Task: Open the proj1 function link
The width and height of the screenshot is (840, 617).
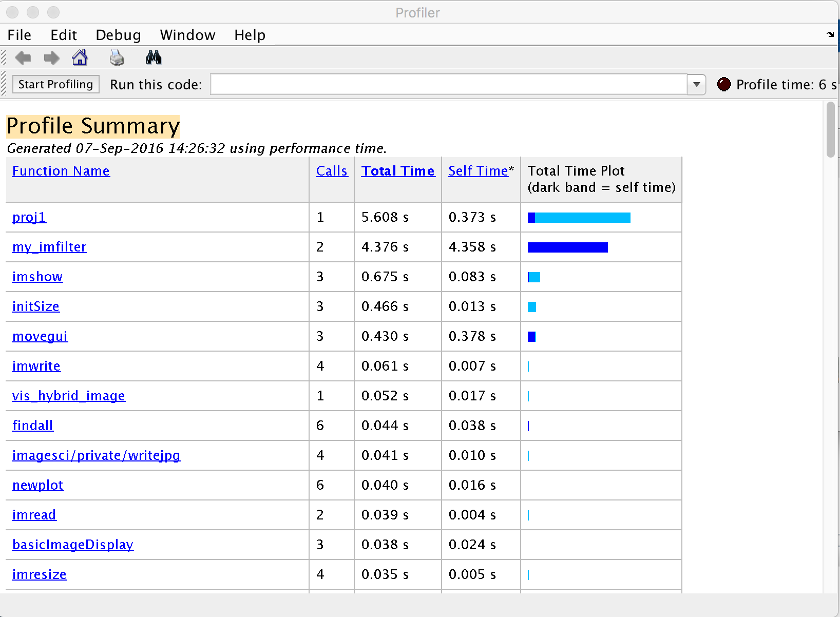Action: point(29,217)
